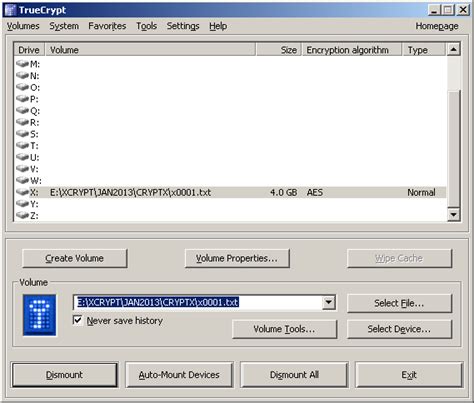Click the AES encryption cell
This screenshot has height=403, width=474.
pos(315,192)
